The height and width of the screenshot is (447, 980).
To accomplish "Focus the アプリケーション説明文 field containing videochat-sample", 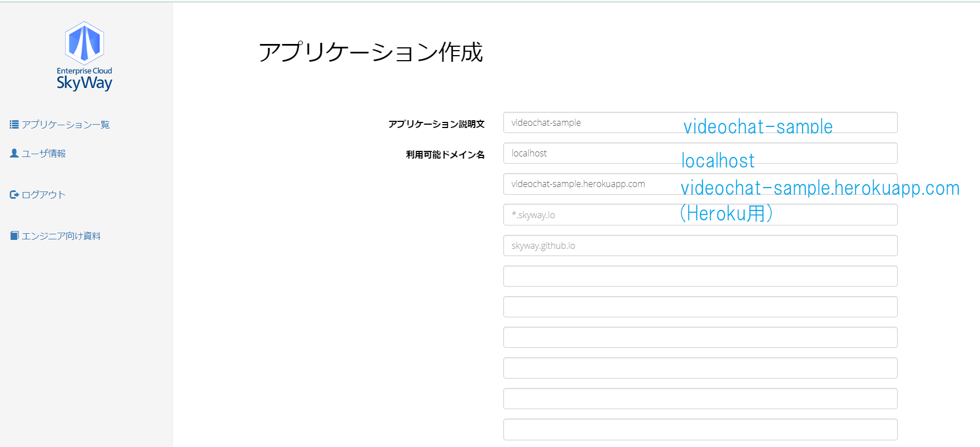I will (x=700, y=122).
